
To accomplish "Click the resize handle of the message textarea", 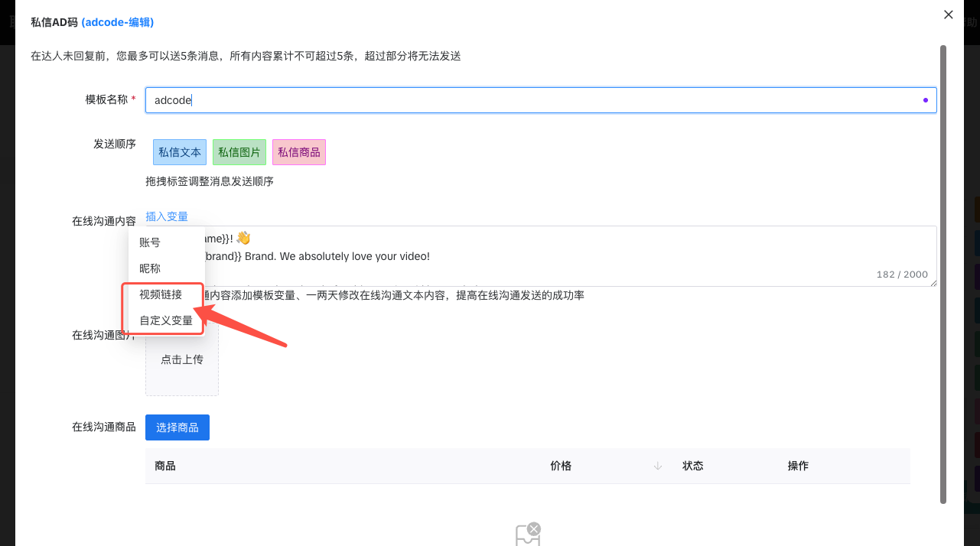I will 933,283.
